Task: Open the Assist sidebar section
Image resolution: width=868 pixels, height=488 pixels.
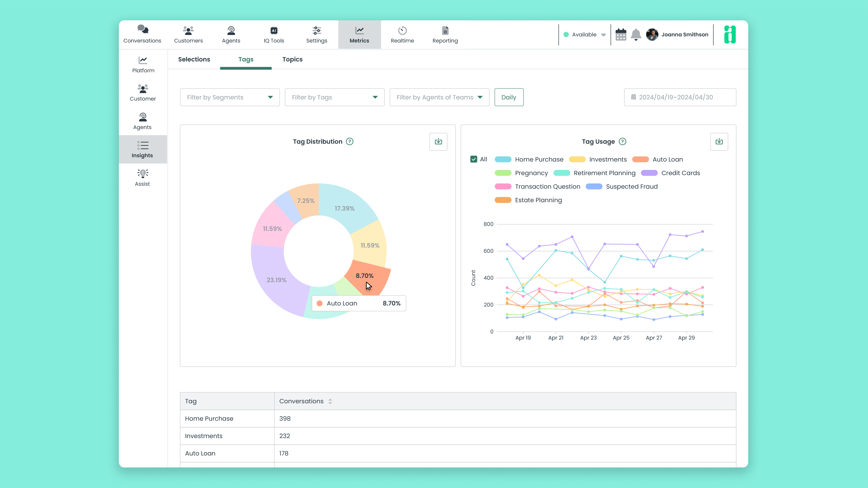Action: click(142, 178)
